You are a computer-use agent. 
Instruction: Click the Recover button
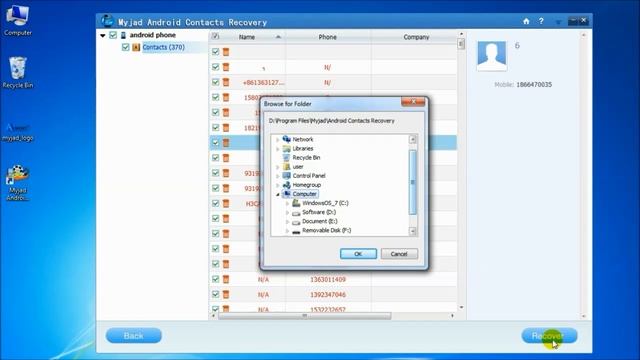pyautogui.click(x=549, y=336)
